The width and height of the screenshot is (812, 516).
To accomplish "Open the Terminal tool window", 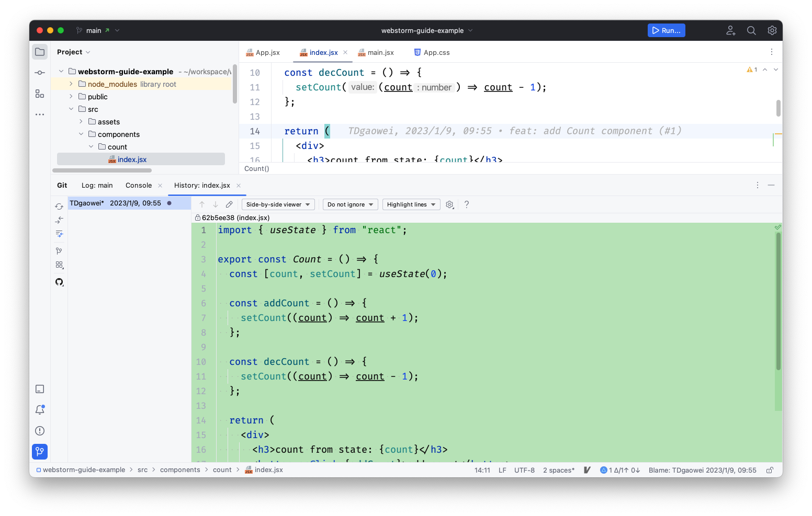I will [x=40, y=389].
